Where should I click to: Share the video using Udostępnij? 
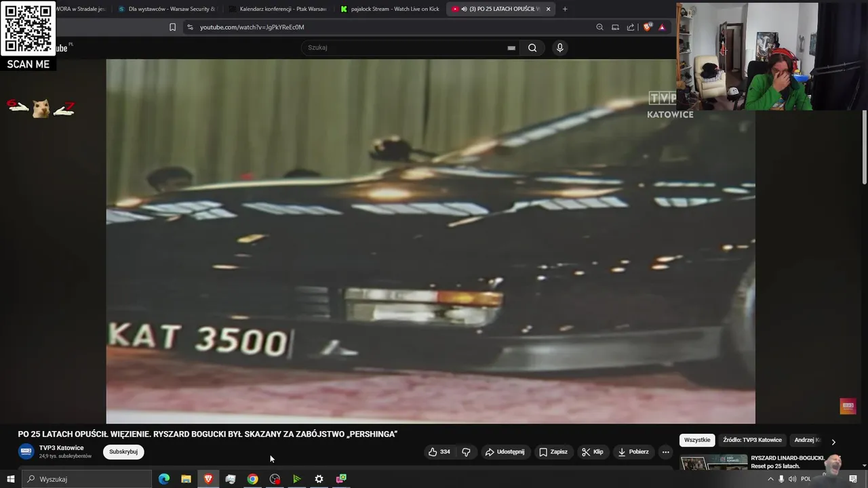point(505,451)
